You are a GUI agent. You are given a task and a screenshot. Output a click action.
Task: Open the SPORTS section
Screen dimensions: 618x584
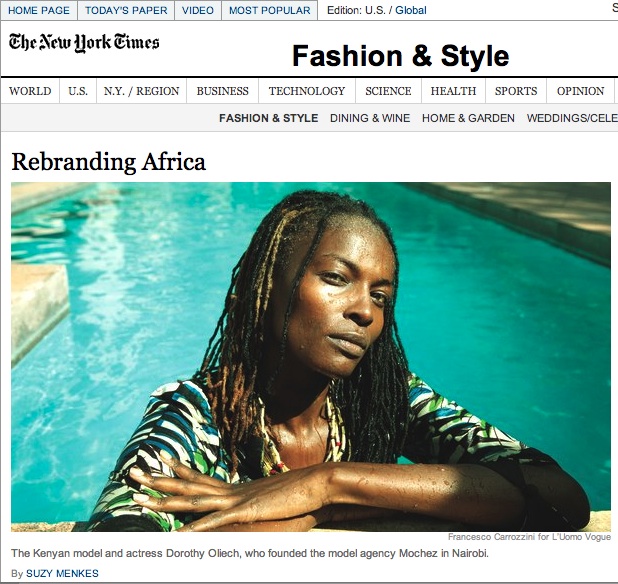516,91
